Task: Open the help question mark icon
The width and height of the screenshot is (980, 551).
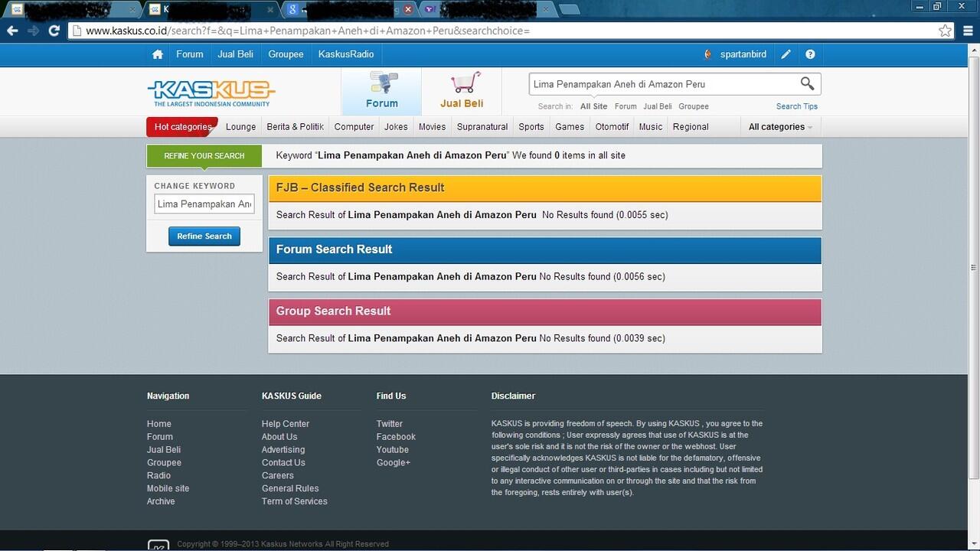Action: pos(810,54)
